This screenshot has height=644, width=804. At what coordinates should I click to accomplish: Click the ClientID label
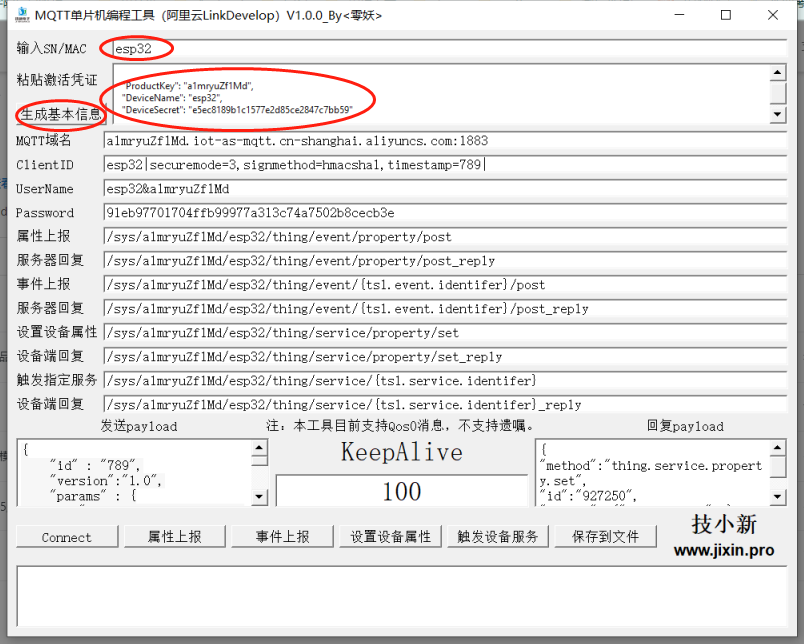click(45, 165)
